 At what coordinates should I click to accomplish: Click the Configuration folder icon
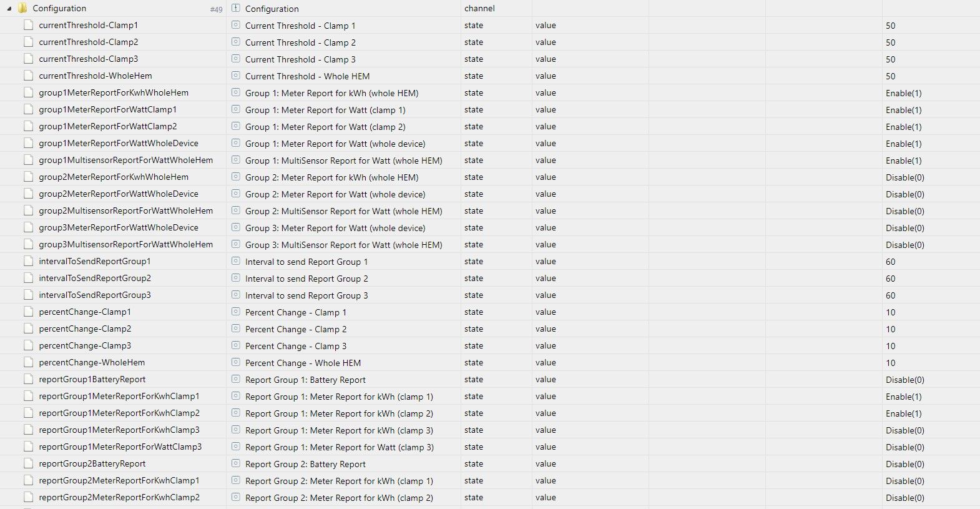pos(22,8)
